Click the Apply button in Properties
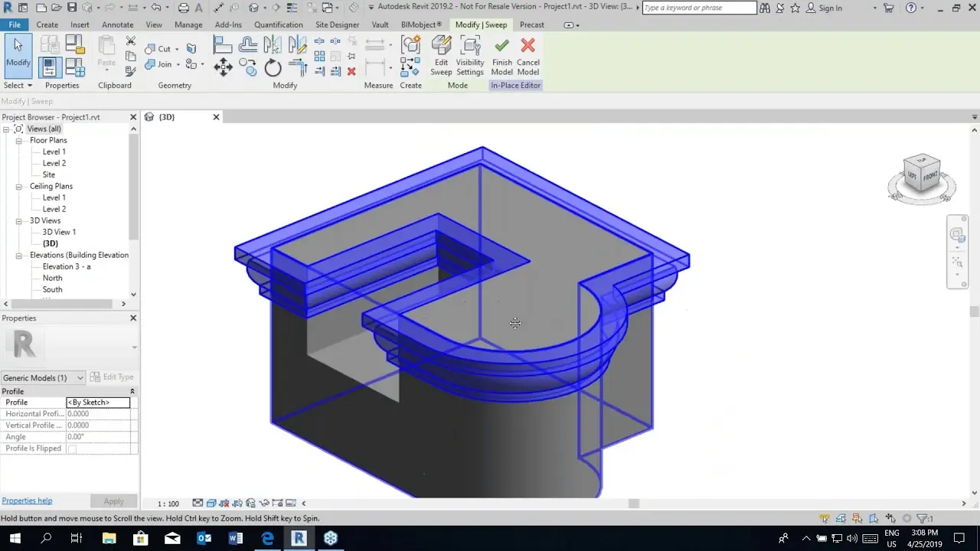Viewport: 980px width, 551px height. point(113,501)
